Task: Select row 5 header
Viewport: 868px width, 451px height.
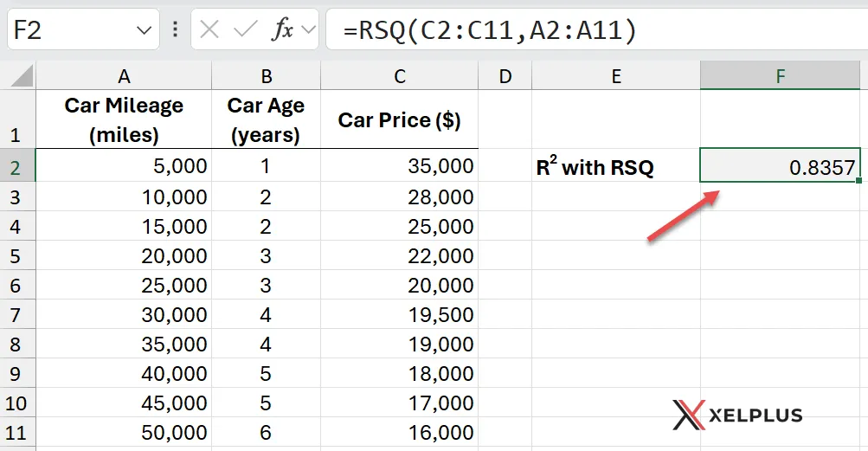Action: 17,255
